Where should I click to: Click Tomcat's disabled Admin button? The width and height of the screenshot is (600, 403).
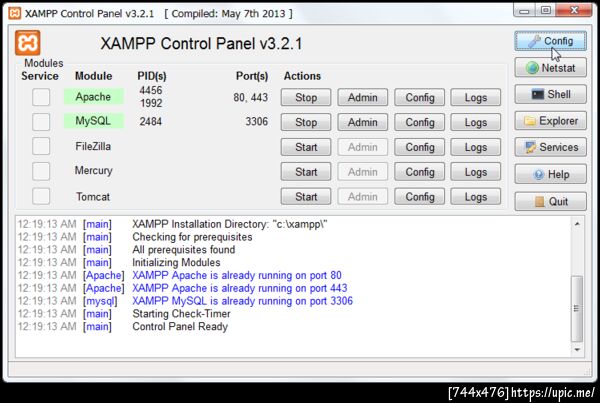(362, 197)
